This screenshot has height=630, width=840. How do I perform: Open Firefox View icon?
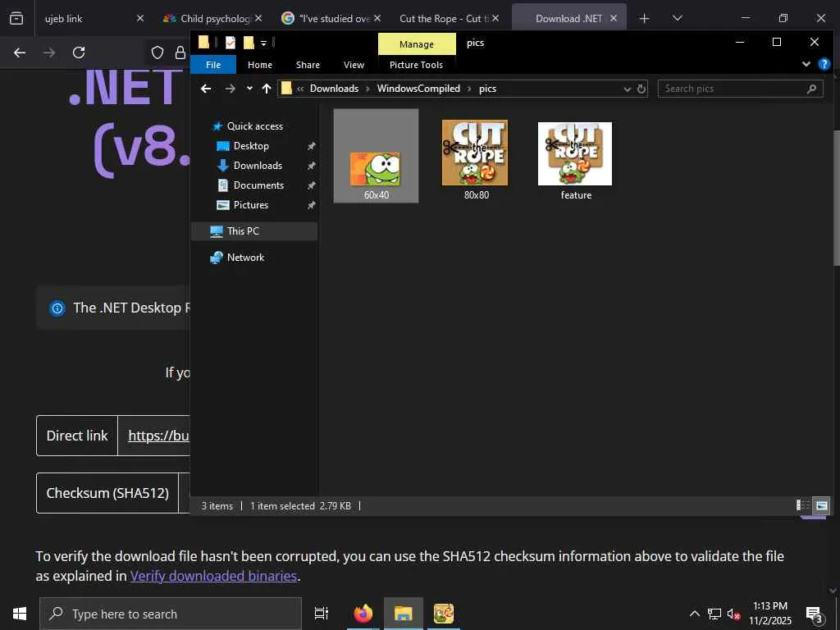click(16, 18)
